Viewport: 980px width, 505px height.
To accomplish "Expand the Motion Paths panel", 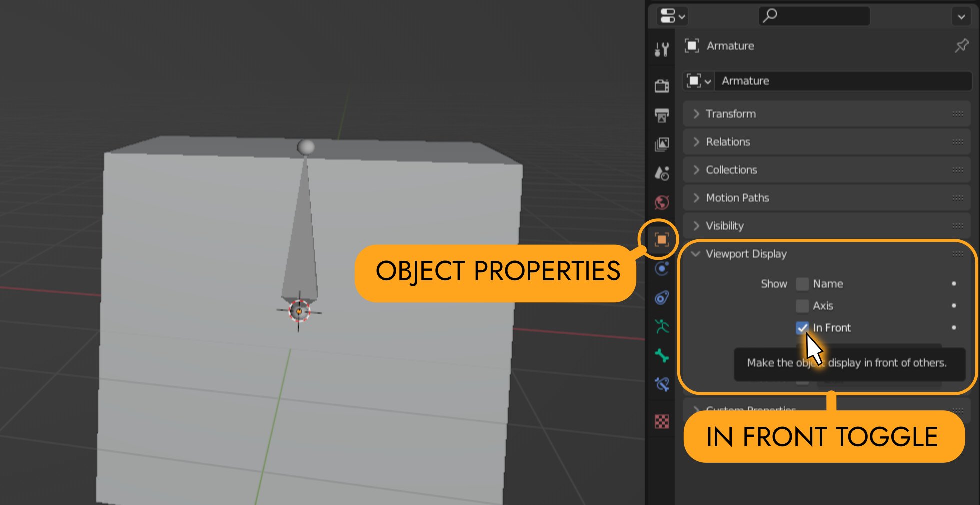I will pos(737,198).
